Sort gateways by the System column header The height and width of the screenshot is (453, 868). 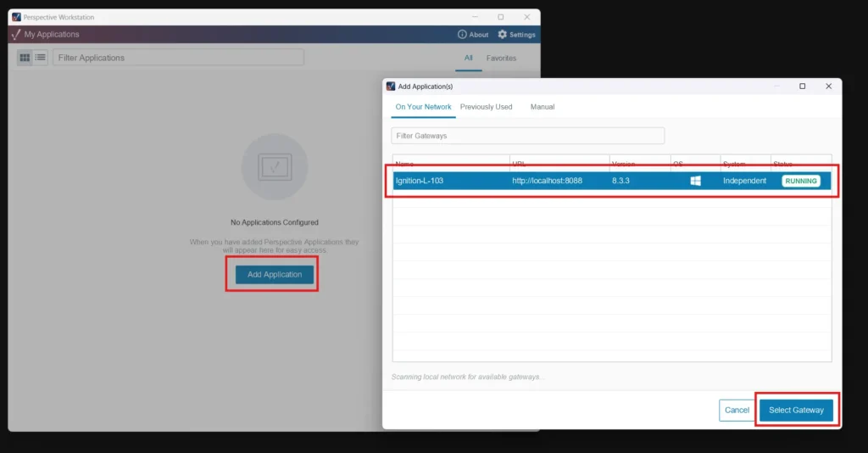click(746, 164)
